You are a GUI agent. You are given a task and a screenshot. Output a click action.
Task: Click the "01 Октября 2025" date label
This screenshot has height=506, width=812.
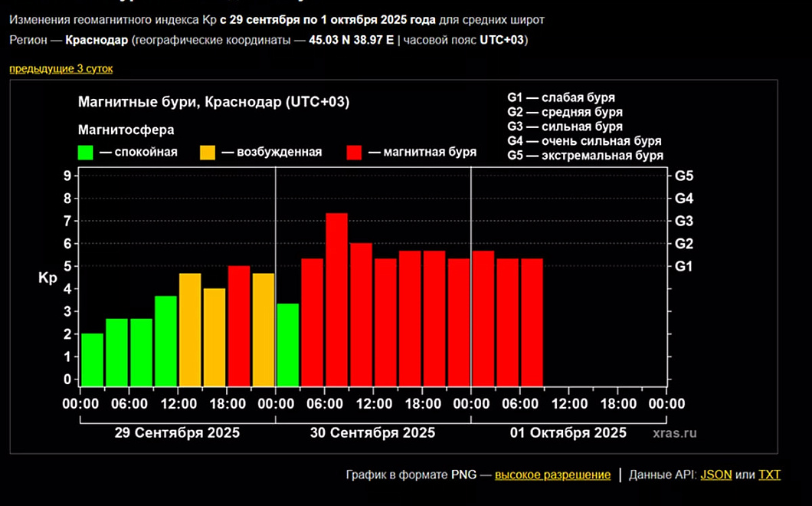coord(568,433)
